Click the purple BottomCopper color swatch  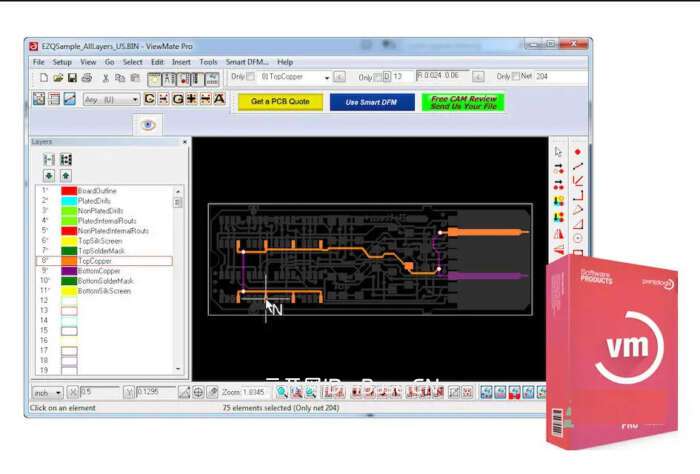coord(69,271)
